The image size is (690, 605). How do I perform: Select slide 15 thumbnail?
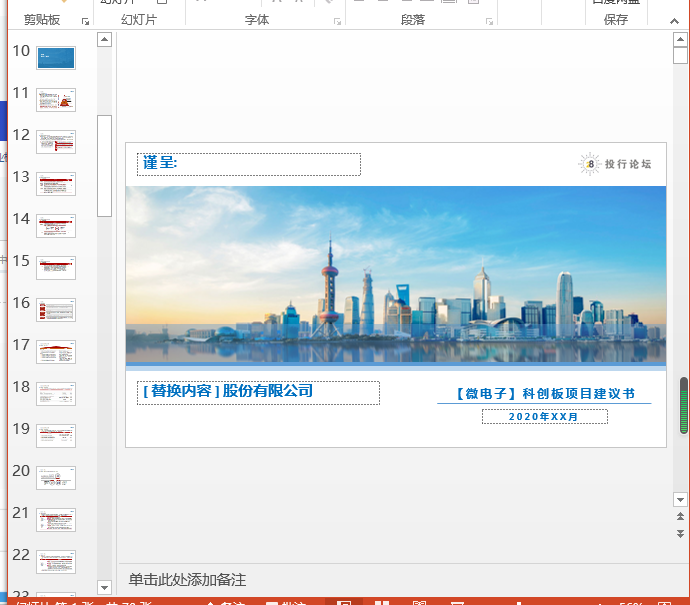point(56,268)
